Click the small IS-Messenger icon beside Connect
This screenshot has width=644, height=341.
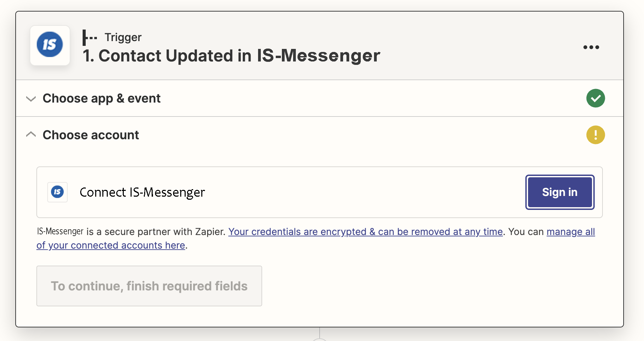coord(57,192)
